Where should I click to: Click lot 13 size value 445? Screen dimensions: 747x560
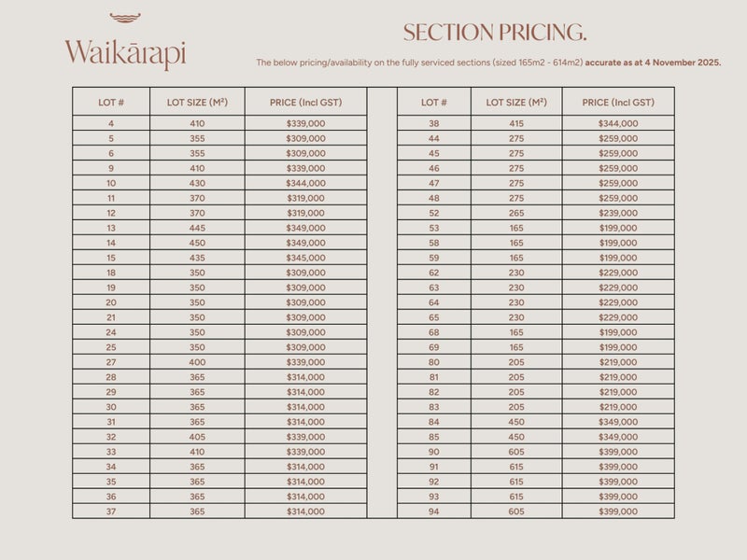point(197,228)
